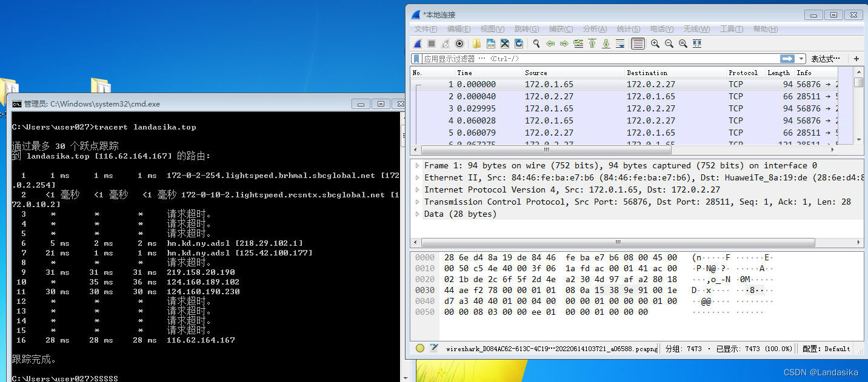Sort packets by the Length column

pos(778,73)
